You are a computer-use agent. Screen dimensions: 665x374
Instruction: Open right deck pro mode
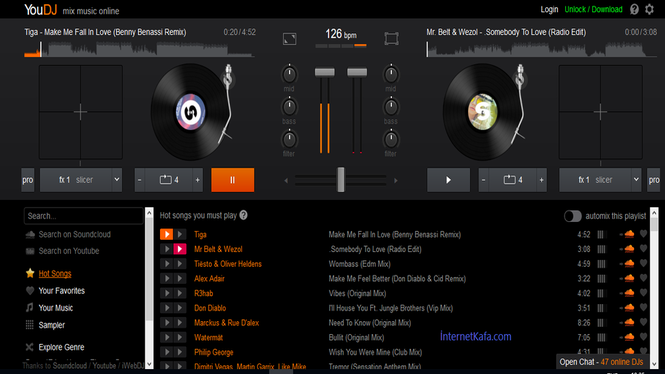click(x=654, y=180)
